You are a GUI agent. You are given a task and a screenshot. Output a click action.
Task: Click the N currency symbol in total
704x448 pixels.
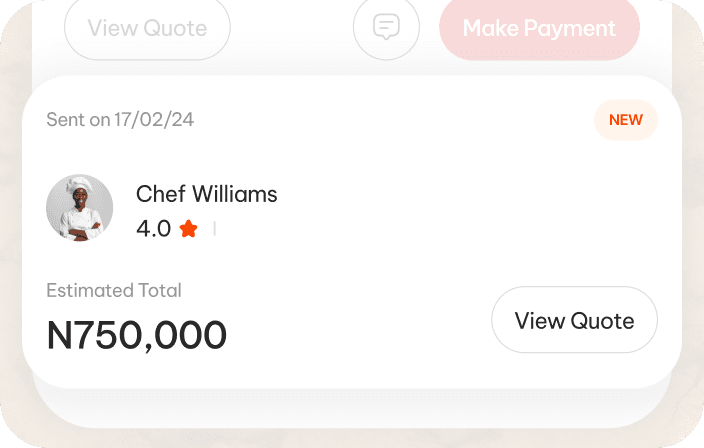click(x=60, y=336)
